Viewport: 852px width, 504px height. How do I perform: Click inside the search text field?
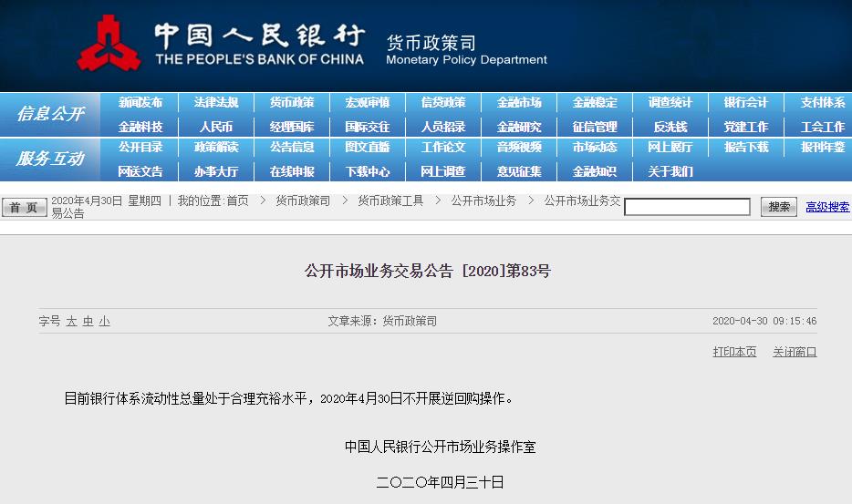coord(687,208)
